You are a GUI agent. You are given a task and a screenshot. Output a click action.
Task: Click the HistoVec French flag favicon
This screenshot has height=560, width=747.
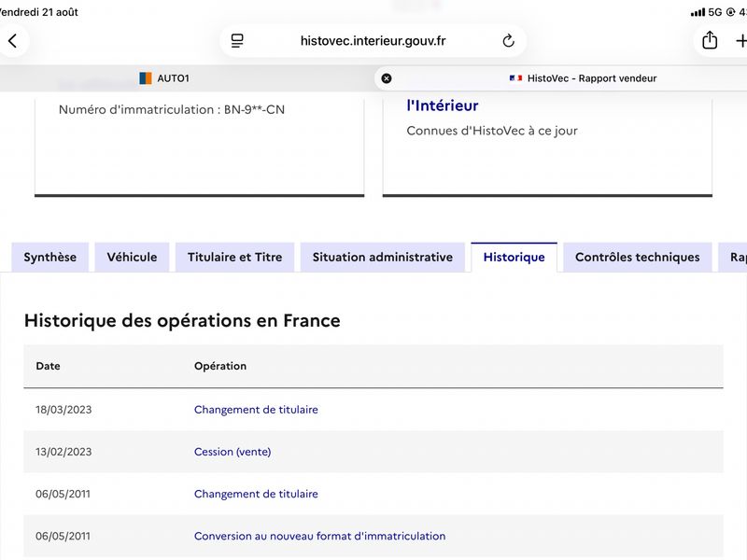pos(515,78)
